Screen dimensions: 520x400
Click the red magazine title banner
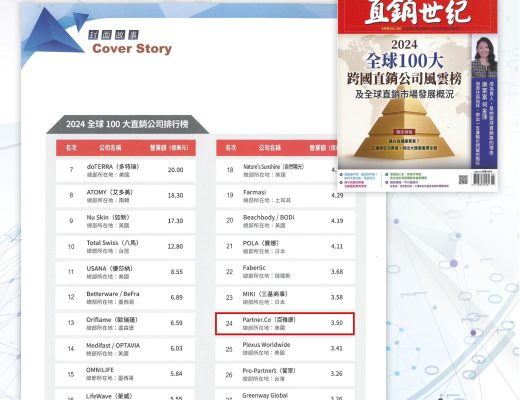coord(418,16)
